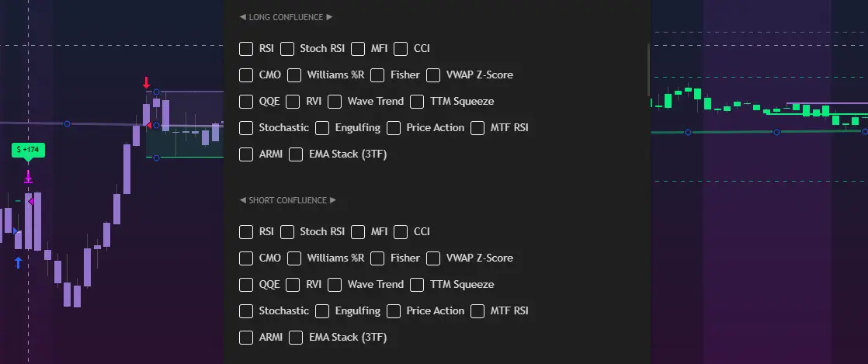The width and height of the screenshot is (868, 364).
Task: Check VWAP Z-Score under Short Confluence
Action: pos(433,258)
